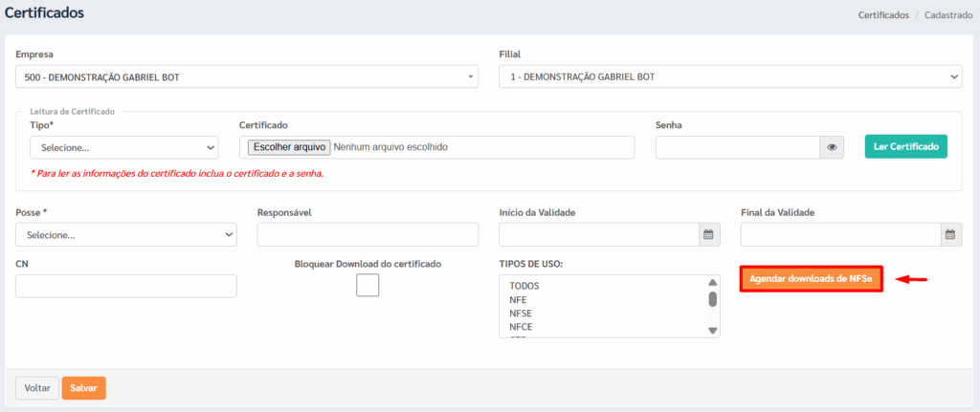Expand the Posse select dropdown
The height and width of the screenshot is (412, 980).
[x=126, y=235]
